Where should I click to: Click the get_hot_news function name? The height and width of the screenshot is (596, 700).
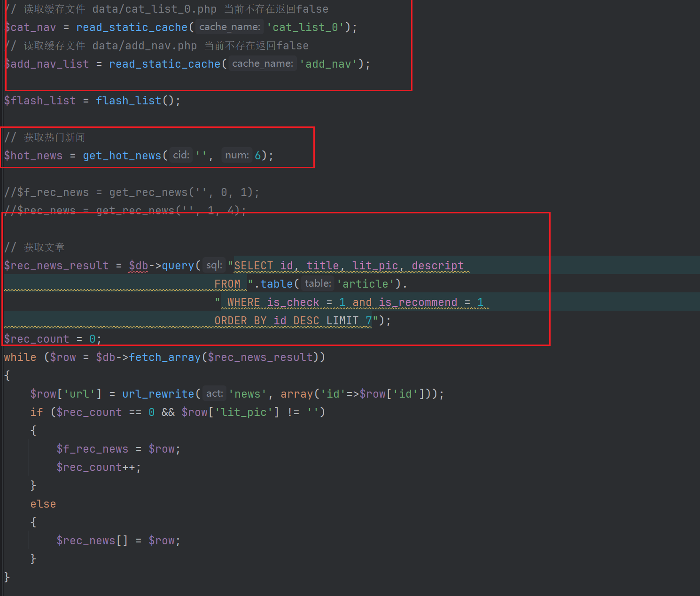[122, 156]
